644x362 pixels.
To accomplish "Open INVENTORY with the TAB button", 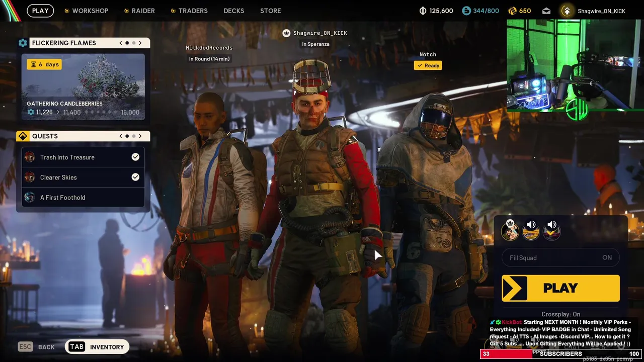I will (97, 347).
